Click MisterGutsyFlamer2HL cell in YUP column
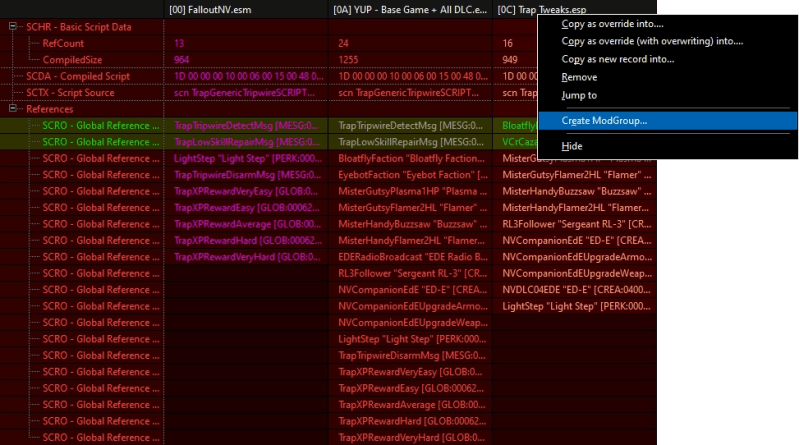 pos(412,207)
